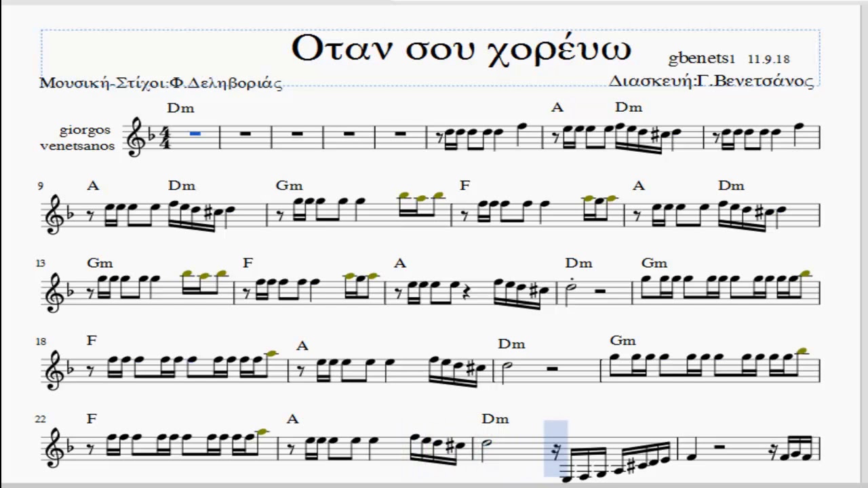Select the A chord symbol in system starting measure 18
This screenshot has width=868, height=488.
[302, 346]
